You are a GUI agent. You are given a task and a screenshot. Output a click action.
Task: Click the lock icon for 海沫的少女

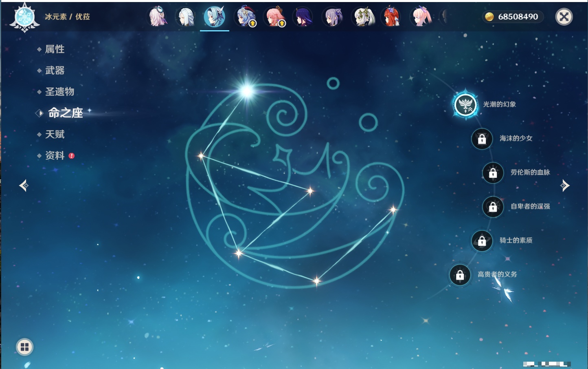pyautogui.click(x=482, y=139)
